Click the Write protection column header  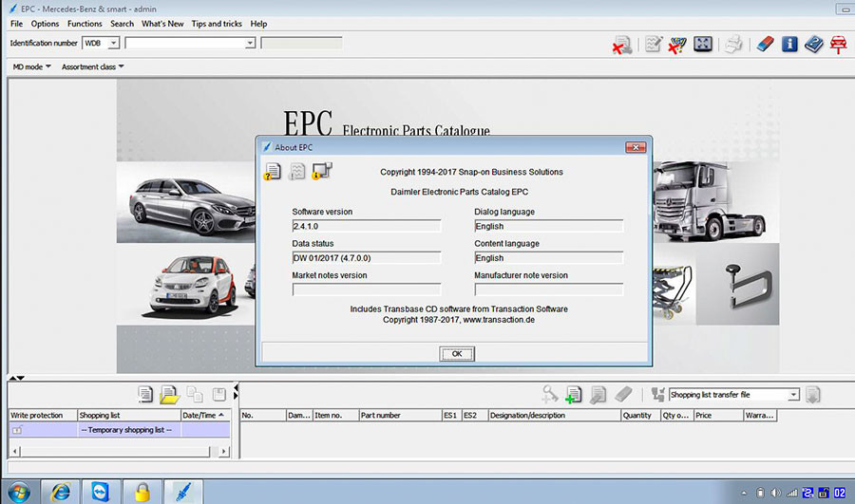point(43,415)
